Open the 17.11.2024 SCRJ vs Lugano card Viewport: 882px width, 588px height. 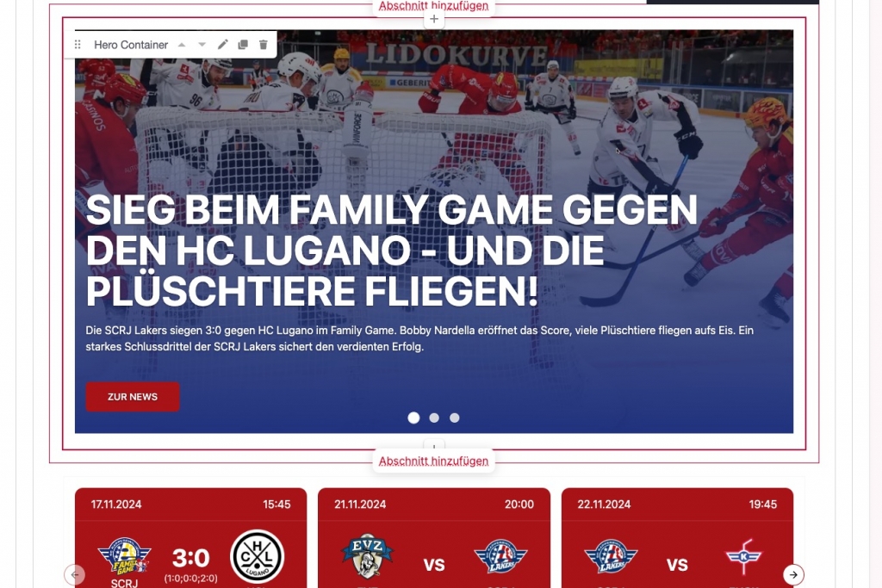tap(190, 538)
